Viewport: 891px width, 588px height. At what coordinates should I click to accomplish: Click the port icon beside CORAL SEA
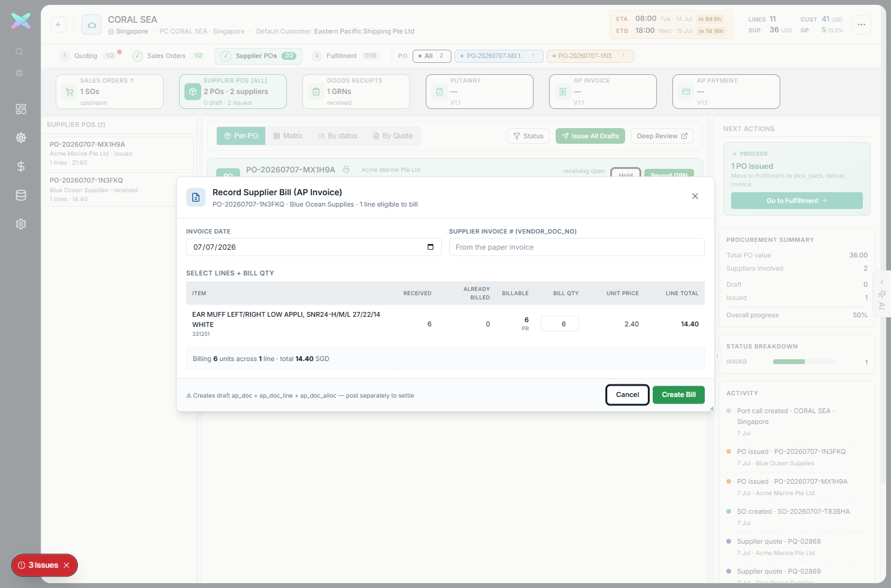pos(92,25)
